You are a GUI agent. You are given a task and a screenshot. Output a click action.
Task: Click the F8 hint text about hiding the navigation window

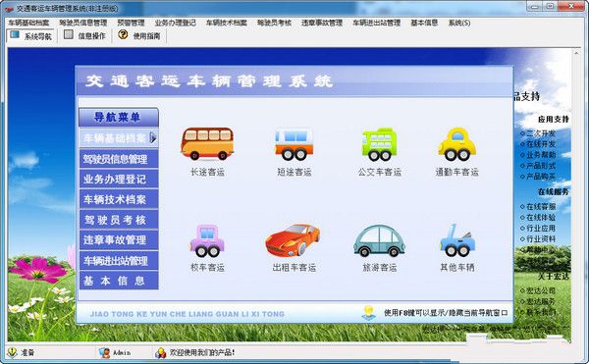(446, 313)
